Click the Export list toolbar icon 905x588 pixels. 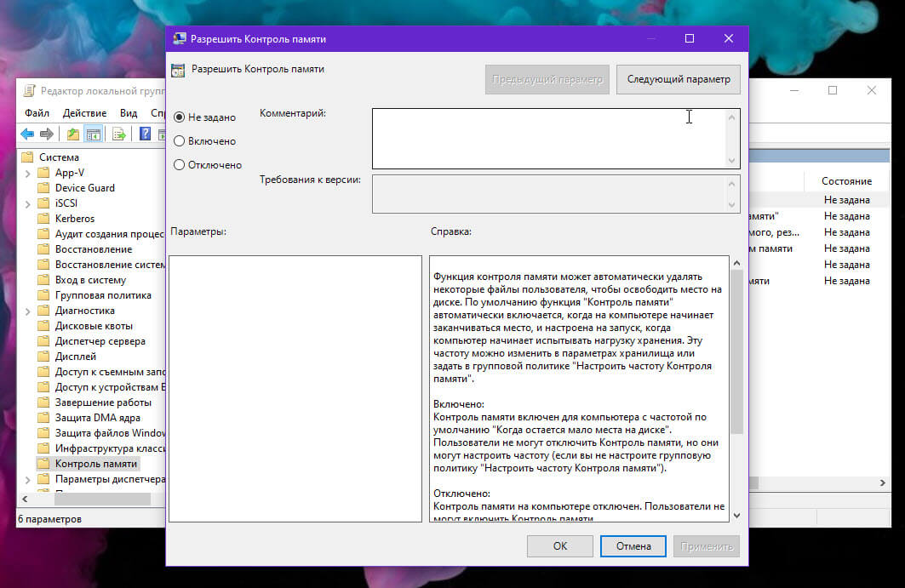coord(119,134)
